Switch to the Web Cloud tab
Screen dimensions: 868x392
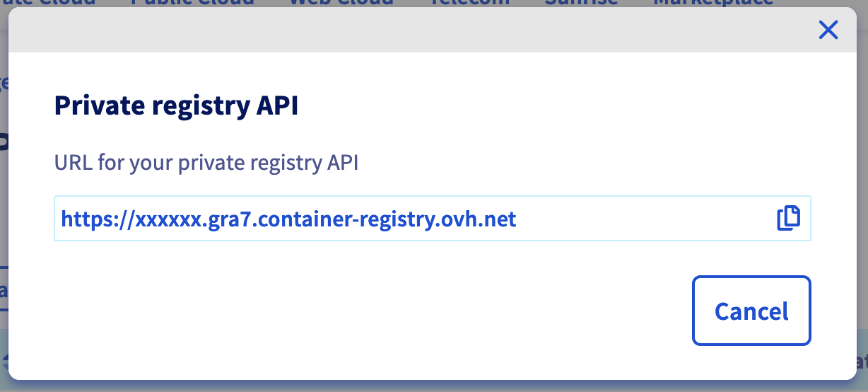(x=341, y=2)
